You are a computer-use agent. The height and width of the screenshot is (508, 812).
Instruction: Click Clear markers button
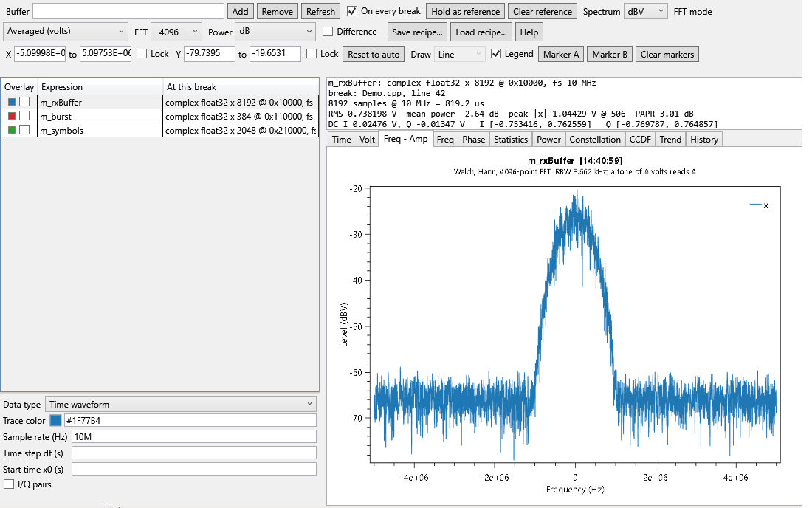pyautogui.click(x=667, y=55)
